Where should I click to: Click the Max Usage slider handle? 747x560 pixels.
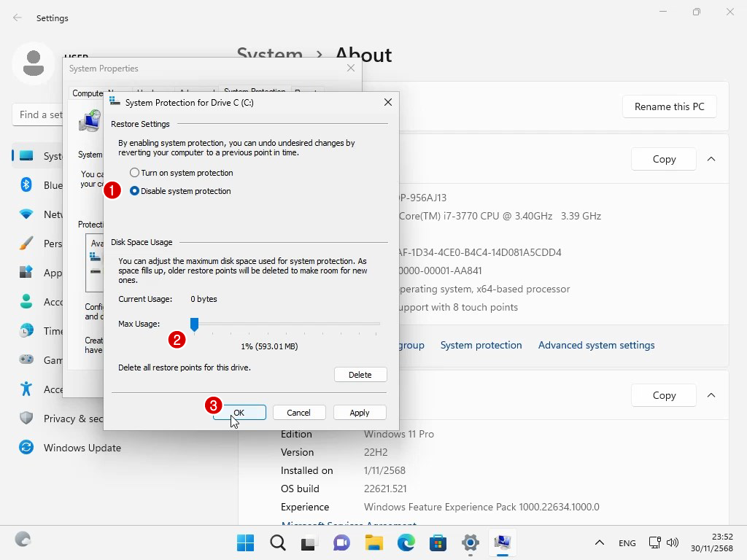(194, 324)
